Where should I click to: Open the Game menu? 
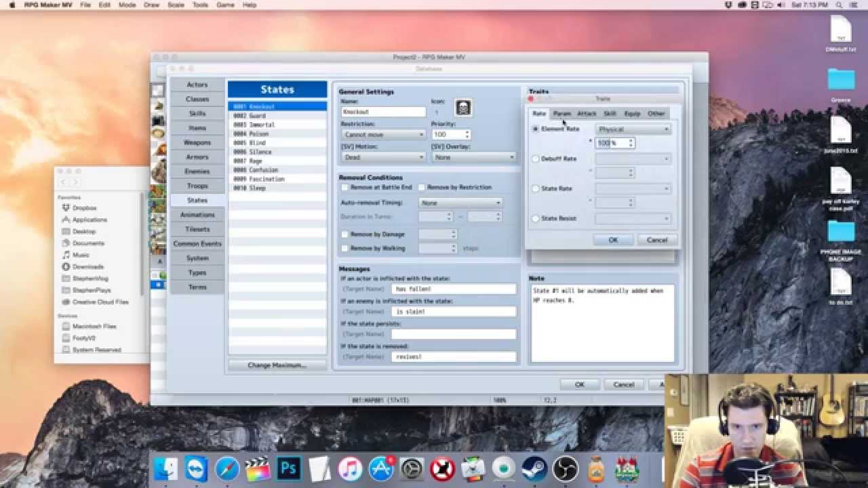pyautogui.click(x=224, y=5)
